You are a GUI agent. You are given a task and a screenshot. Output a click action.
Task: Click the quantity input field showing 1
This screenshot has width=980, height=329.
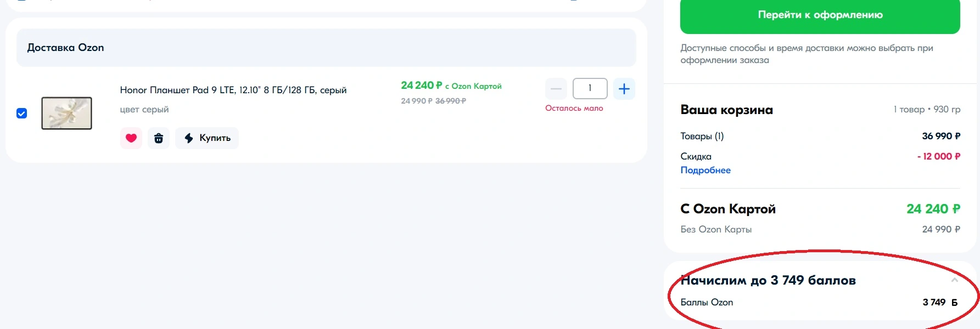[x=590, y=88]
